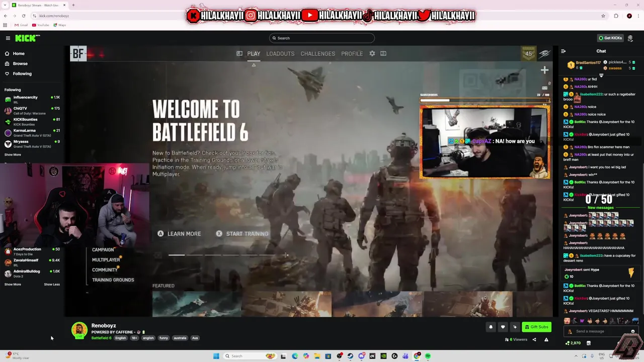The image size is (644, 362).
Task: Click the Aus stream tag
Action: pos(195,338)
